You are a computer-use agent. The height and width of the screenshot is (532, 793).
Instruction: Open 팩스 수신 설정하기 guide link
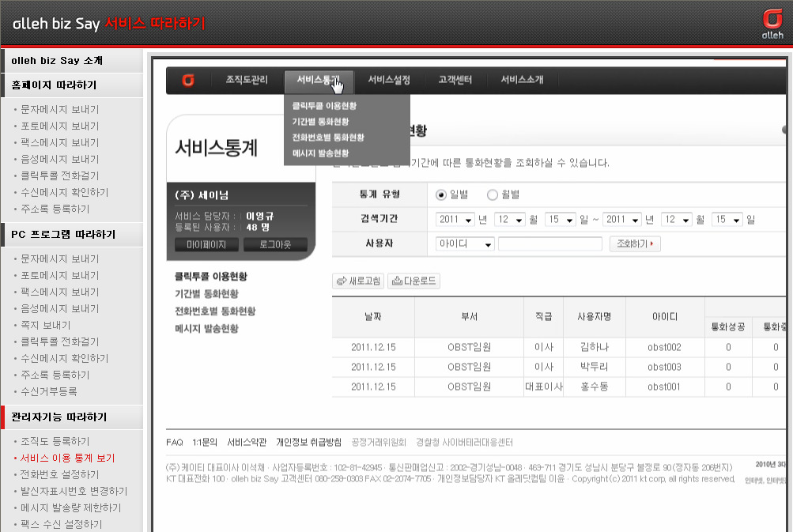pyautogui.click(x=61, y=524)
